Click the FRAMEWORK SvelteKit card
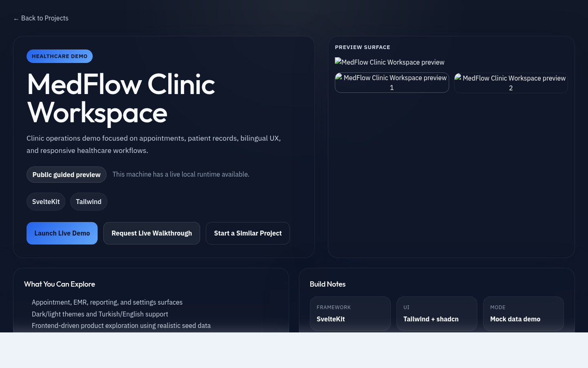This screenshot has height=368, width=588. pyautogui.click(x=350, y=314)
